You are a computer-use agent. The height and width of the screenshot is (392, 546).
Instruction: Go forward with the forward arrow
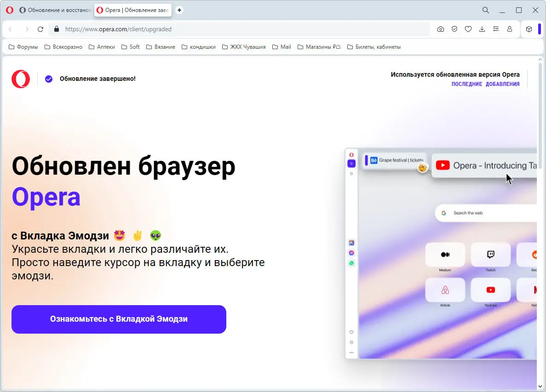(27, 29)
